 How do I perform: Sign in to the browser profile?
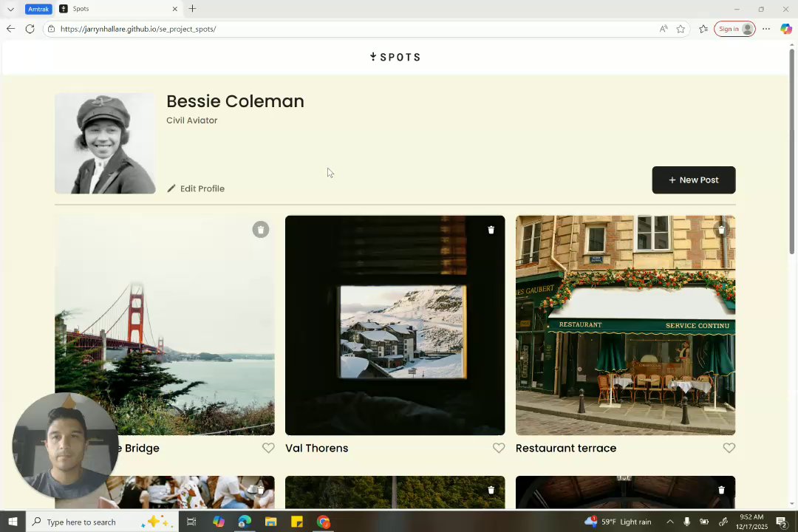point(735,29)
